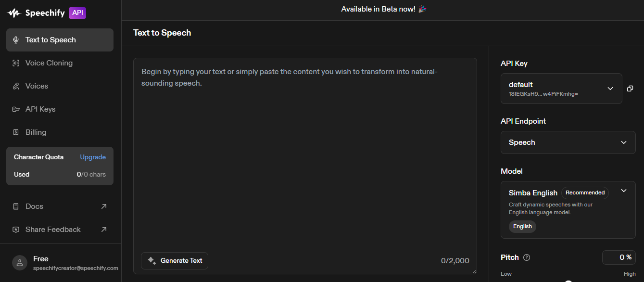Click the Pitch help question icon
The height and width of the screenshot is (282, 644).
pos(527,257)
